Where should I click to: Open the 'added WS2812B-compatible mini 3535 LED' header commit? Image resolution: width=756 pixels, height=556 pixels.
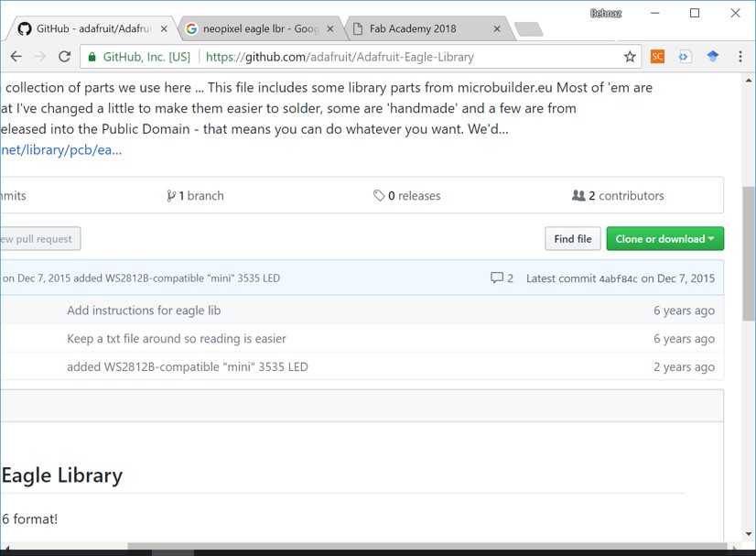click(177, 278)
